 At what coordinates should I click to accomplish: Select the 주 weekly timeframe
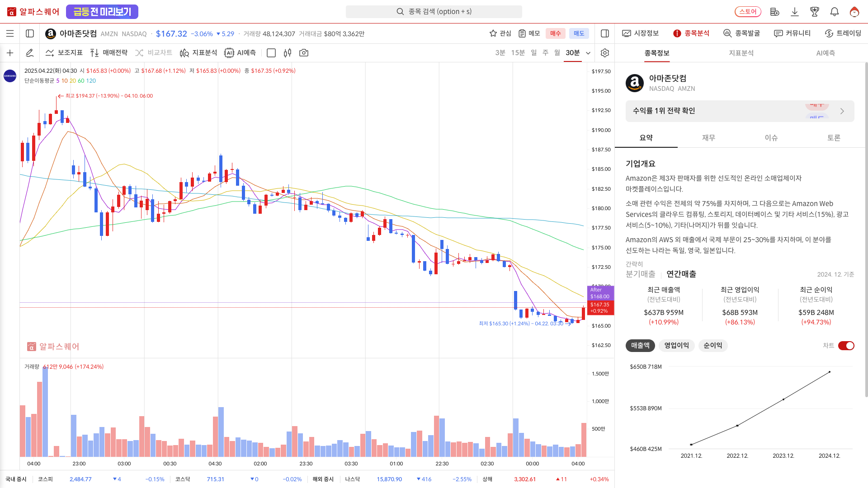[x=545, y=53]
